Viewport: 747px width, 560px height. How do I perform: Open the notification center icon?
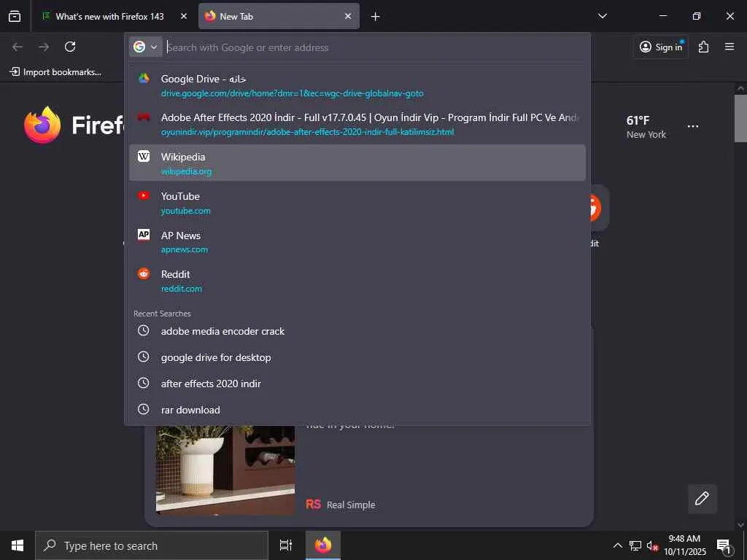(x=724, y=545)
